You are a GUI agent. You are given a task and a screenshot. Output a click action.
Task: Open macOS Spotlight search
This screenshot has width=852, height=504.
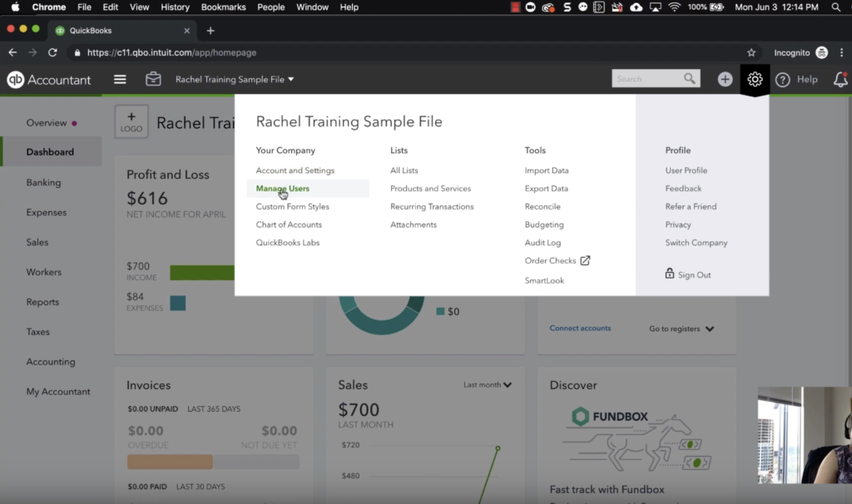click(x=836, y=7)
